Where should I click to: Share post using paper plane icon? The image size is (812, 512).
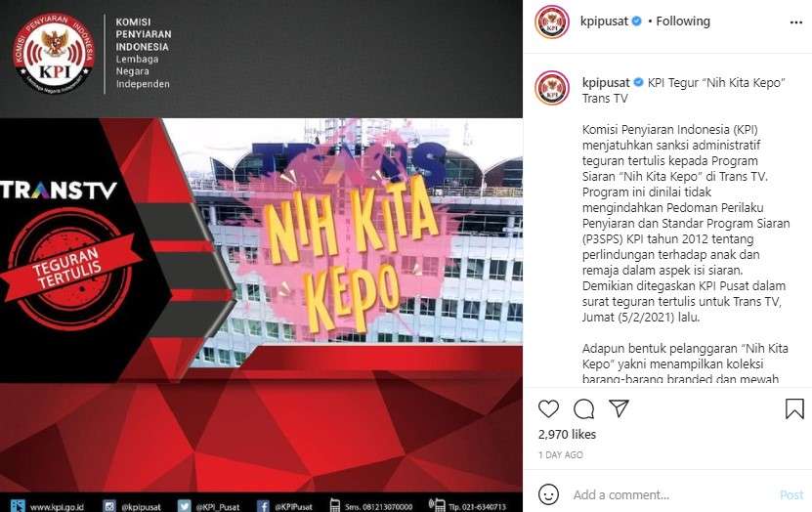click(619, 408)
